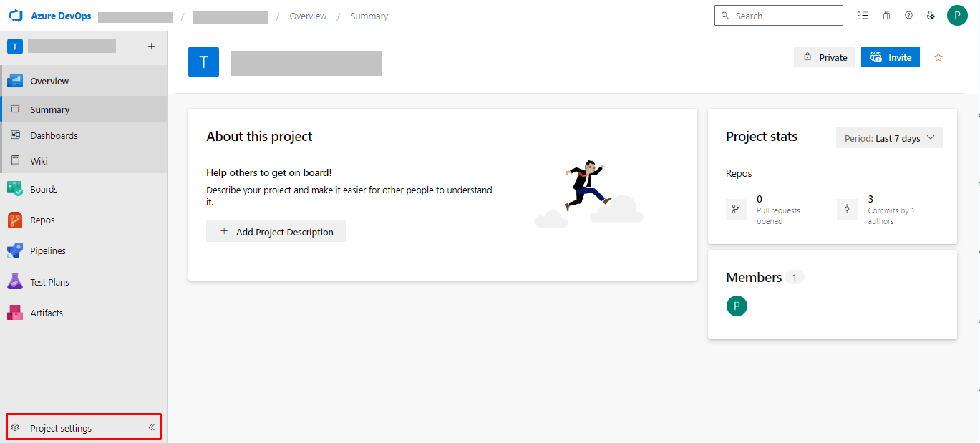This screenshot has width=980, height=443.
Task: Mark the project as favorite with the star icon
Action: tap(938, 57)
